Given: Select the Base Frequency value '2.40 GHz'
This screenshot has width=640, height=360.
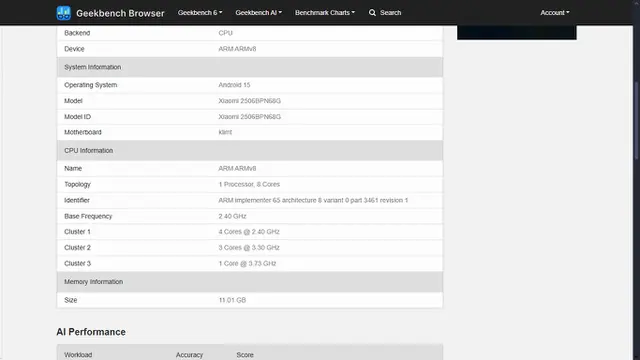Looking at the screenshot, I should pos(232,216).
